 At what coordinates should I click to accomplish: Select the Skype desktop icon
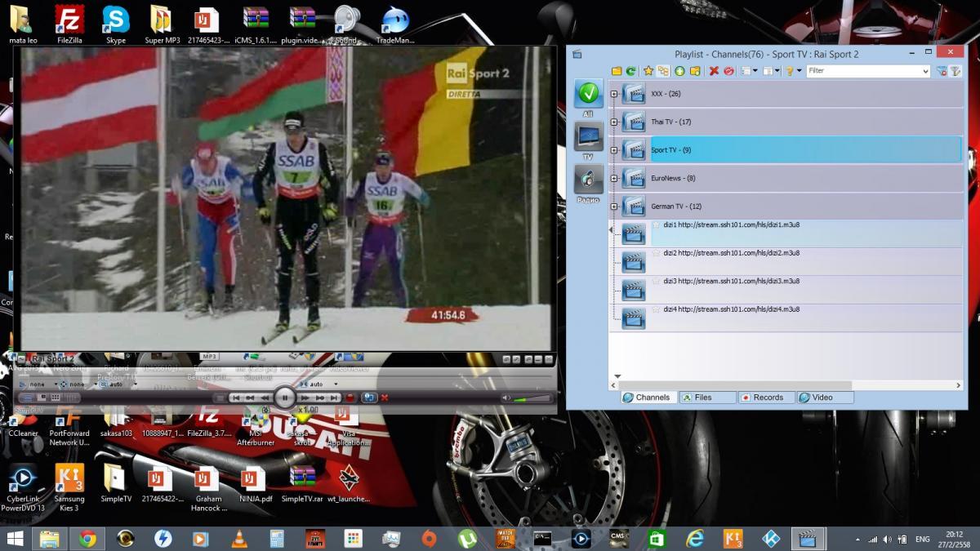pyautogui.click(x=116, y=24)
